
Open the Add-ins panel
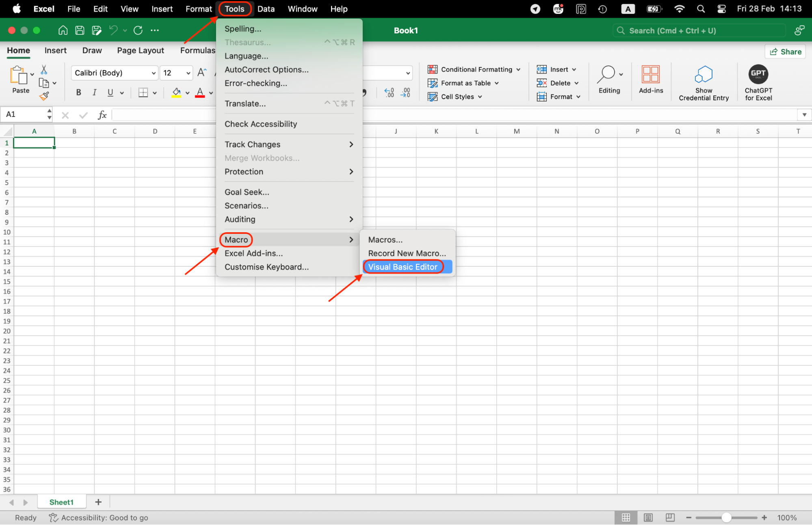(651, 79)
